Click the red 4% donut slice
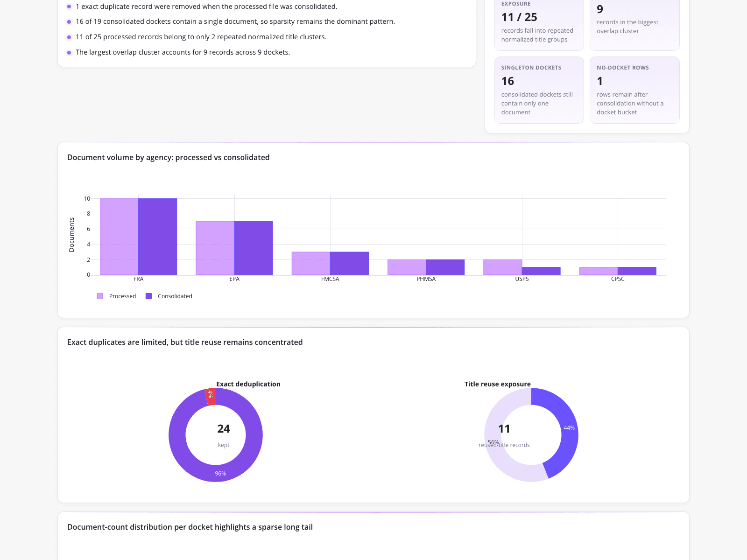 [210, 397]
